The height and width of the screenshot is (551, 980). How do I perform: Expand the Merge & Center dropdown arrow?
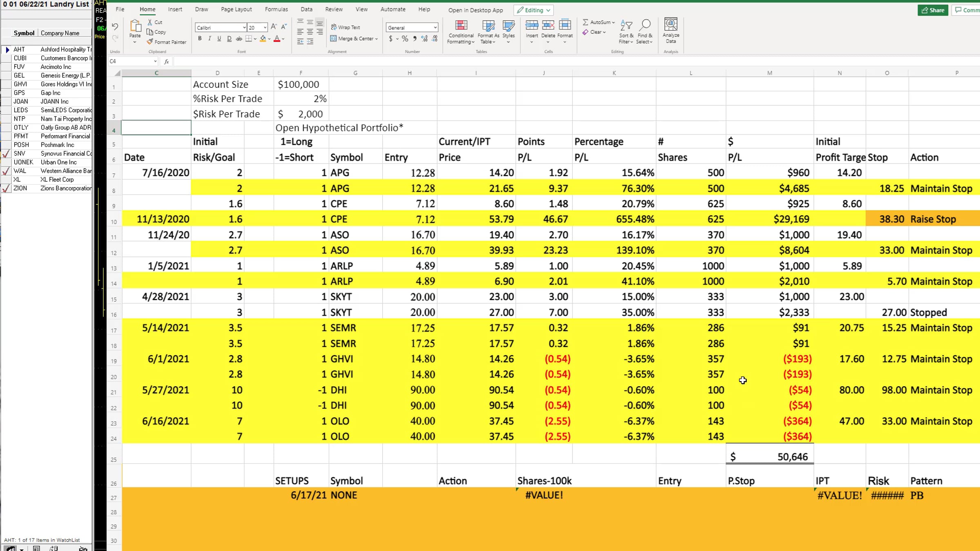[376, 39]
